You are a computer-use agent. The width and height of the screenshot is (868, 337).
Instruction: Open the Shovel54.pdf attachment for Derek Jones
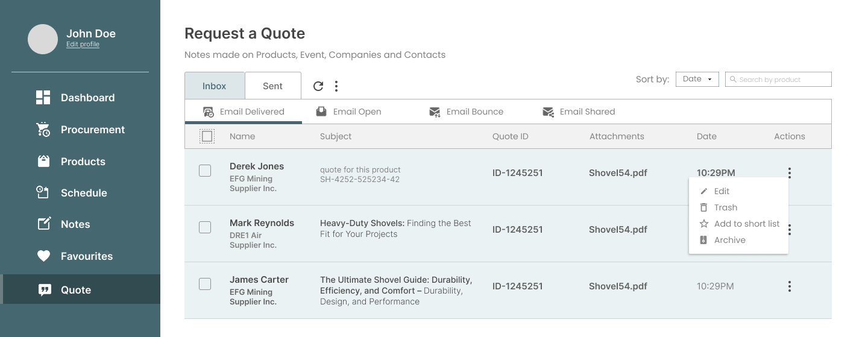click(618, 173)
